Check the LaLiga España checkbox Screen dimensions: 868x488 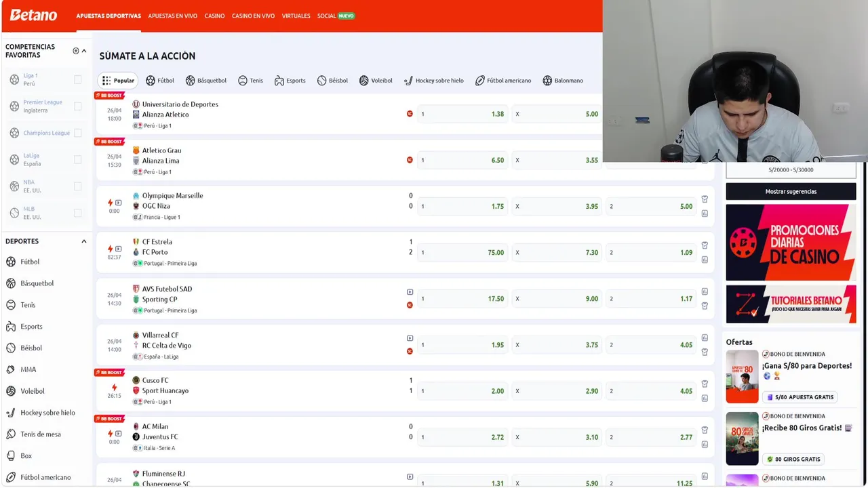tap(77, 160)
